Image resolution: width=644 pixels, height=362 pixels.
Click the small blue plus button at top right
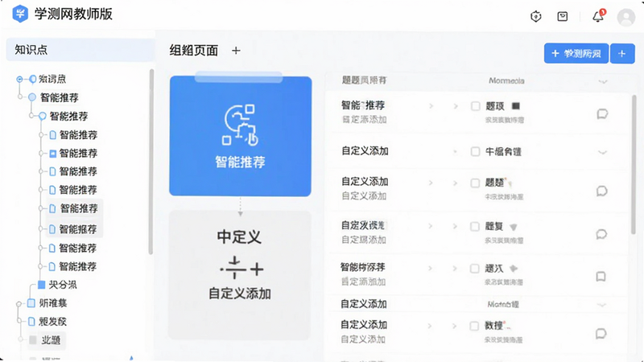[x=622, y=53]
